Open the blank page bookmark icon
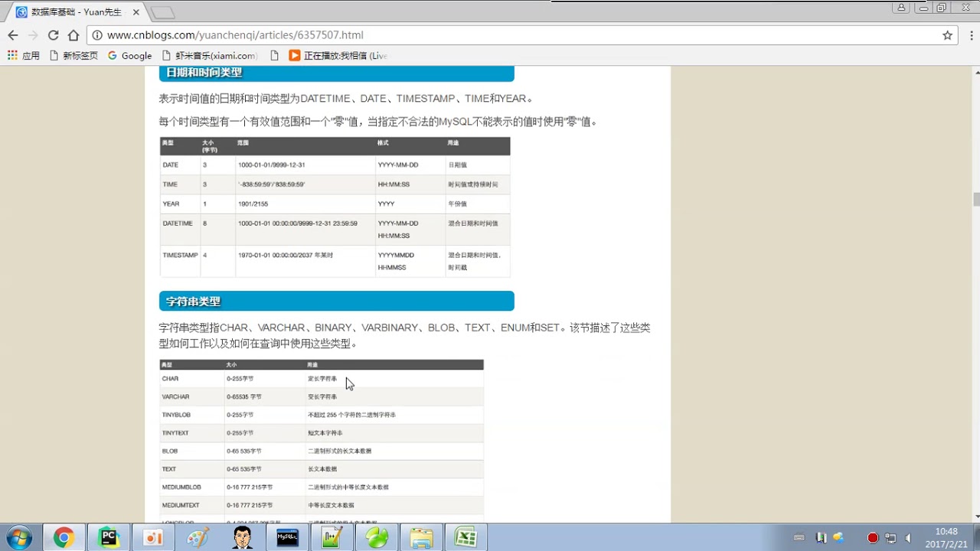This screenshot has width=980, height=551. click(x=275, y=56)
